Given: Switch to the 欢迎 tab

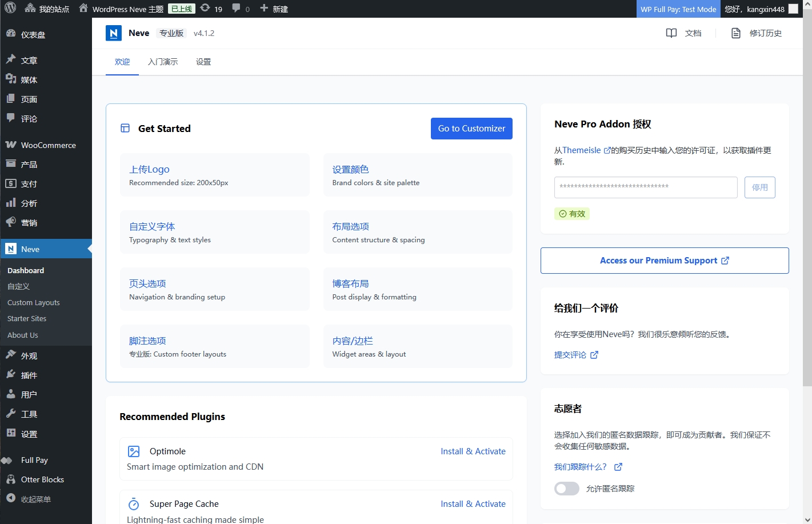Looking at the screenshot, I should 122,62.
